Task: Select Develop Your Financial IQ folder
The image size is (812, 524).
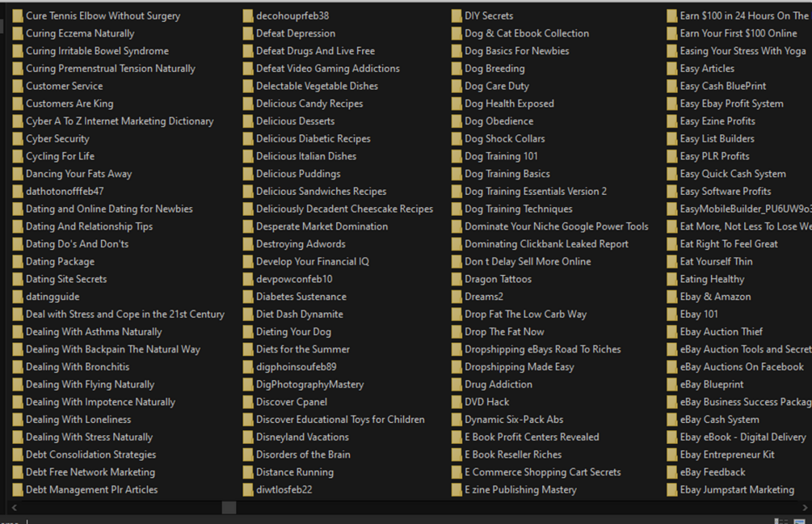Action: [312, 262]
